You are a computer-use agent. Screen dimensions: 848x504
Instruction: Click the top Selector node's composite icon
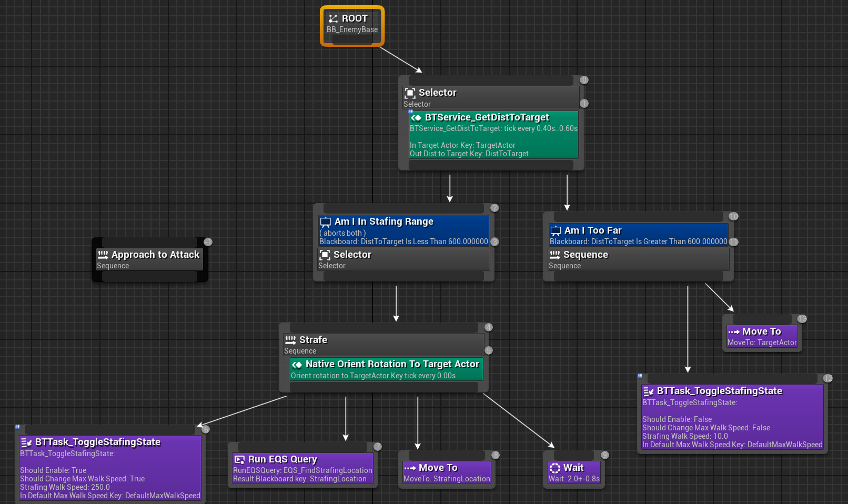point(410,93)
